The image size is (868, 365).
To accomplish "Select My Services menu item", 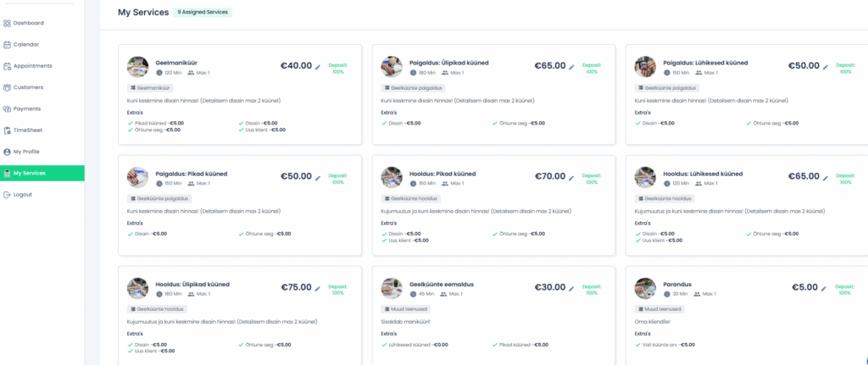I will [x=30, y=173].
